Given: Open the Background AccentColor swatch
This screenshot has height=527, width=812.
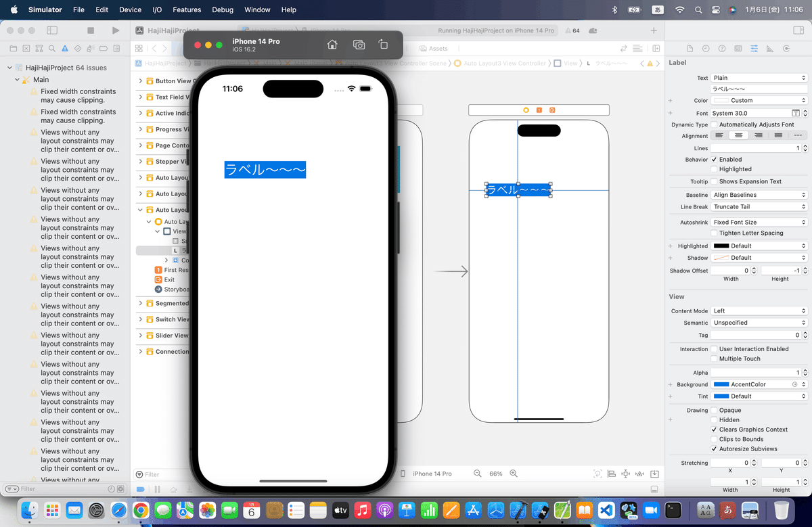Looking at the screenshot, I should pyautogui.click(x=721, y=384).
